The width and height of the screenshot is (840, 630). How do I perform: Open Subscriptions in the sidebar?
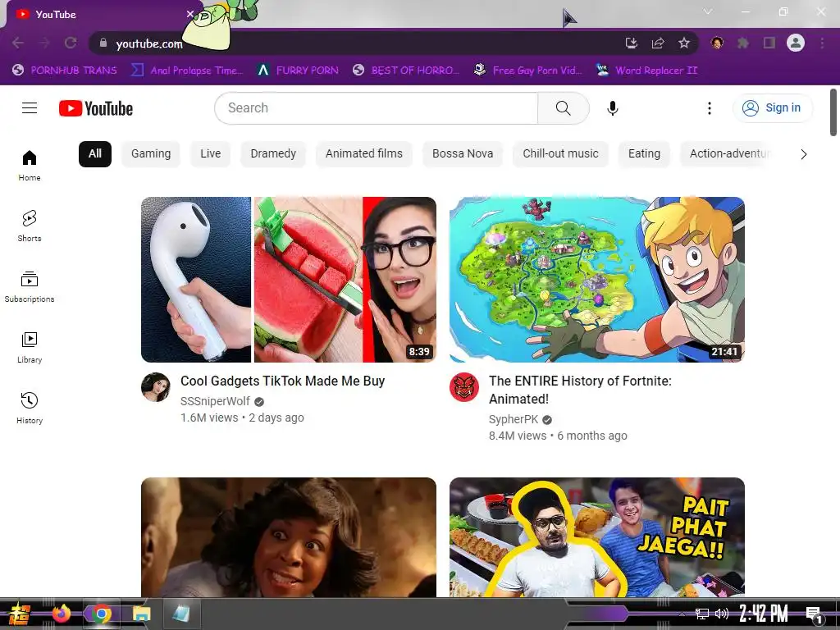[x=30, y=287]
